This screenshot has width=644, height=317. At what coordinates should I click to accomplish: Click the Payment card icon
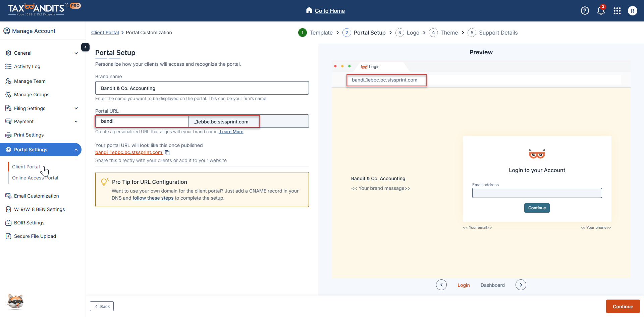[8, 121]
